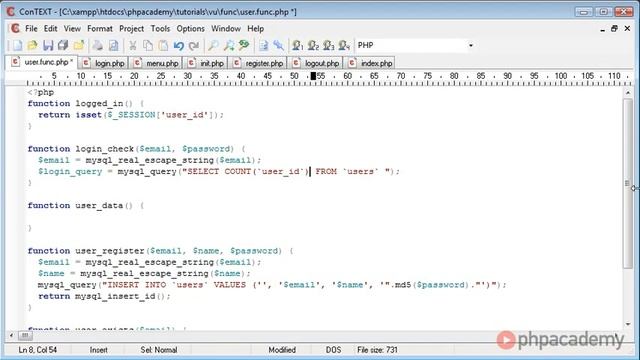Click 'login_check' function name in code

(104, 149)
